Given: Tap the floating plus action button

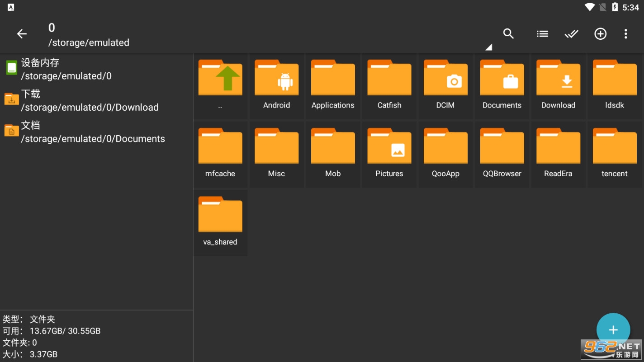Looking at the screenshot, I should point(613,330).
